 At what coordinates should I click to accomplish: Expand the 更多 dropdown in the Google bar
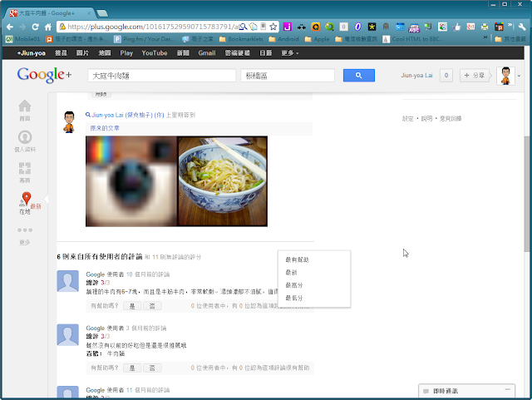pyautogui.click(x=290, y=53)
